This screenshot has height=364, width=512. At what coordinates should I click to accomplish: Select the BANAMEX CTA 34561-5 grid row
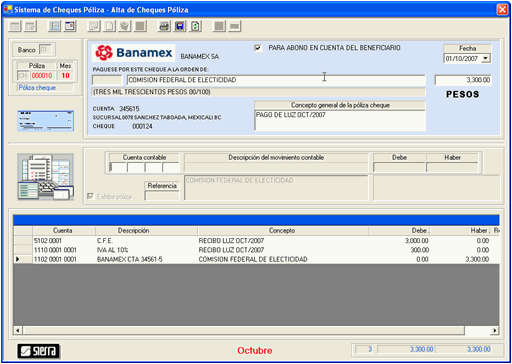[x=256, y=259]
